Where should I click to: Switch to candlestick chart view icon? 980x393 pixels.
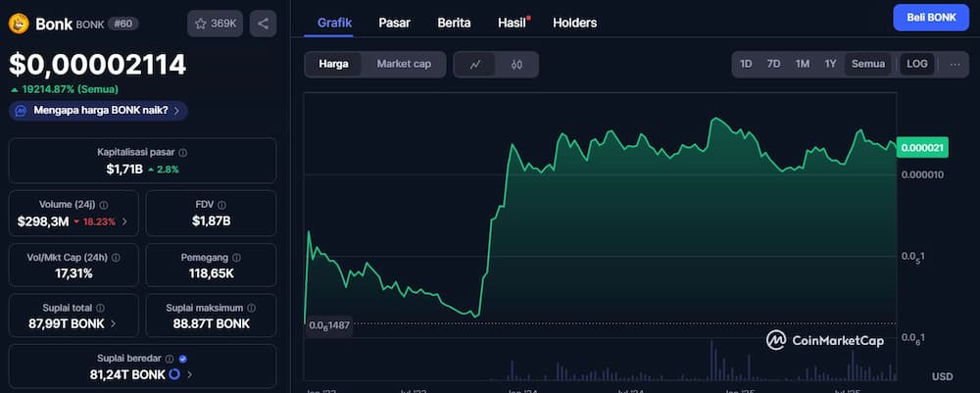point(516,65)
